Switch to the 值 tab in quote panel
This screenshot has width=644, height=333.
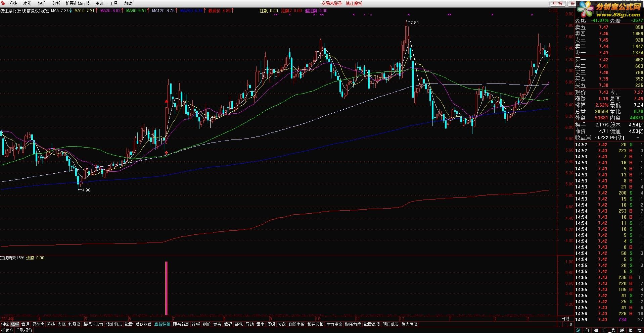(631, 330)
